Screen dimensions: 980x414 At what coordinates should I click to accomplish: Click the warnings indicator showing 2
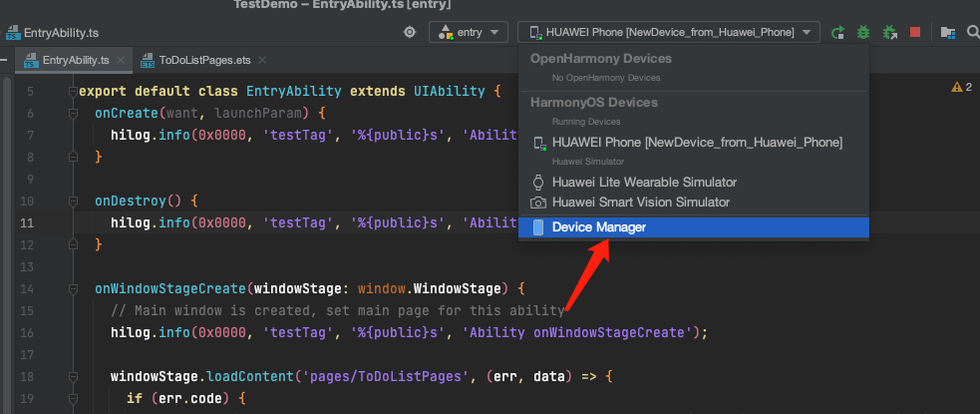pyautogui.click(x=961, y=87)
